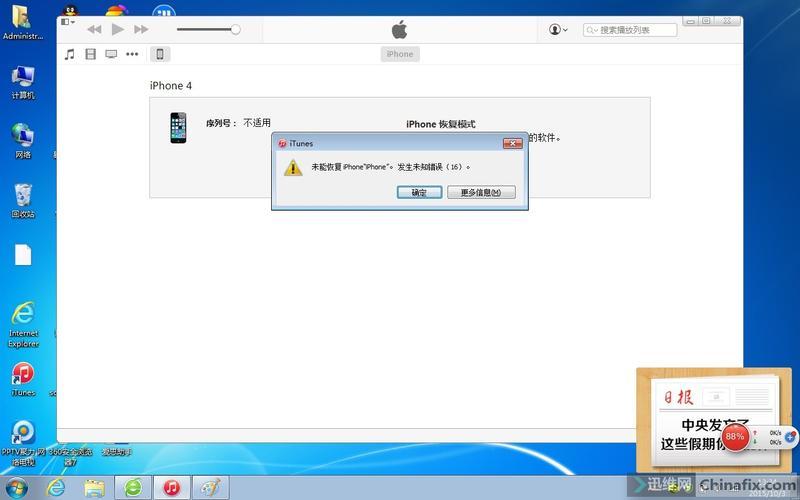Screen dimensions: 800x500
Task: Close the iTunes error dialog
Action: coord(513,143)
